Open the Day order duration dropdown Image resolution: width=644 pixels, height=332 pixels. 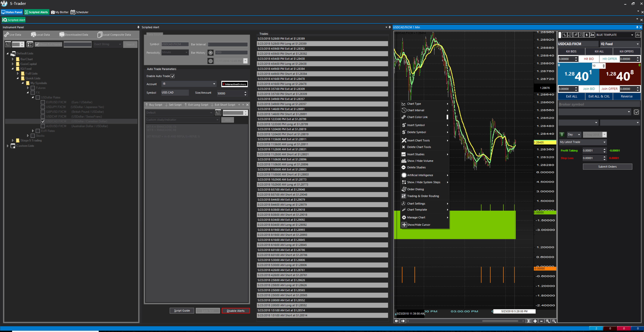574,134
